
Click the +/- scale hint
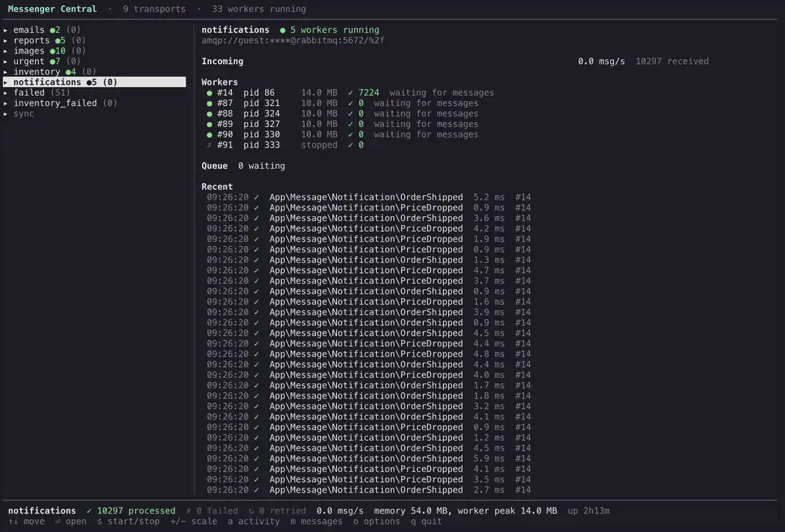coord(193,521)
